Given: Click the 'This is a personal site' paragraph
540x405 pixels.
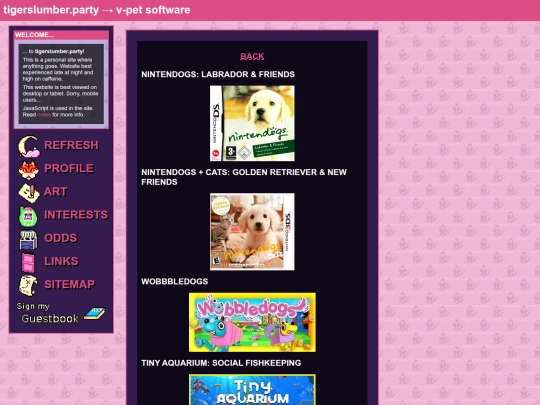Looking at the screenshot, I should (x=58, y=69).
